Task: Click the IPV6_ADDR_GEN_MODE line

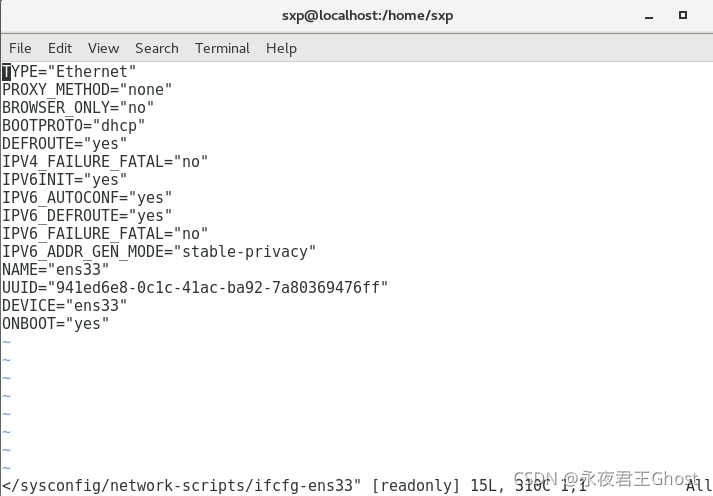Action: pyautogui.click(x=159, y=251)
